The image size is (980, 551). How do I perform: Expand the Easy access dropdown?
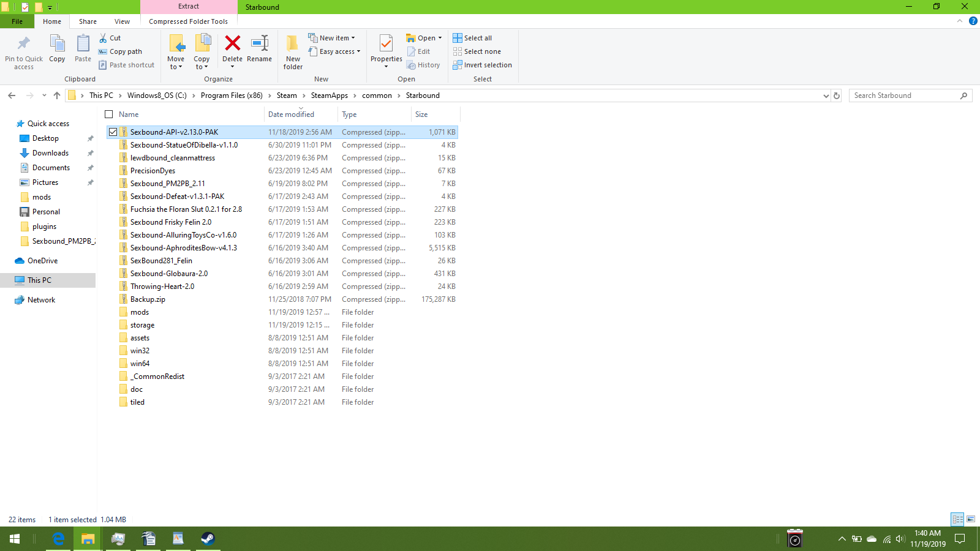point(334,51)
